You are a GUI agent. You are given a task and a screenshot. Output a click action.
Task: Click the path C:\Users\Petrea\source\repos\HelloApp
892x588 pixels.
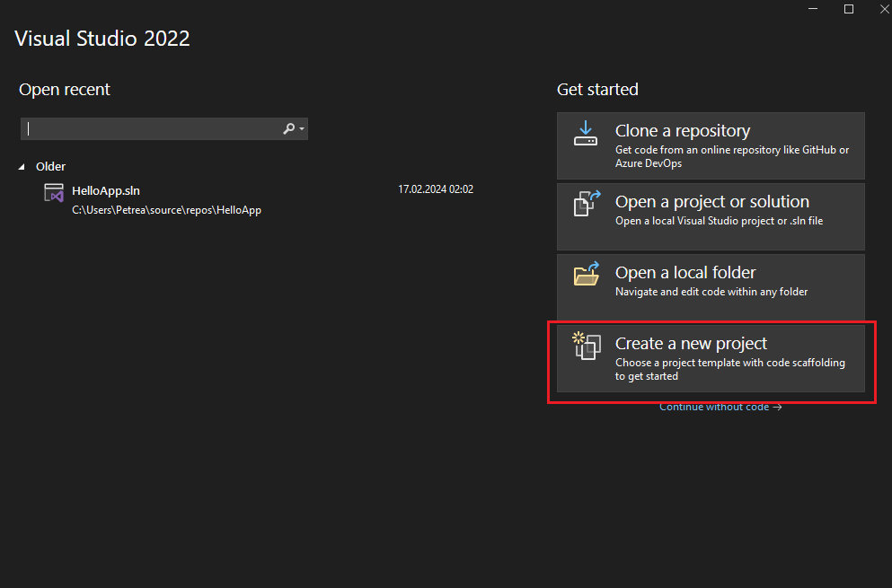click(166, 210)
